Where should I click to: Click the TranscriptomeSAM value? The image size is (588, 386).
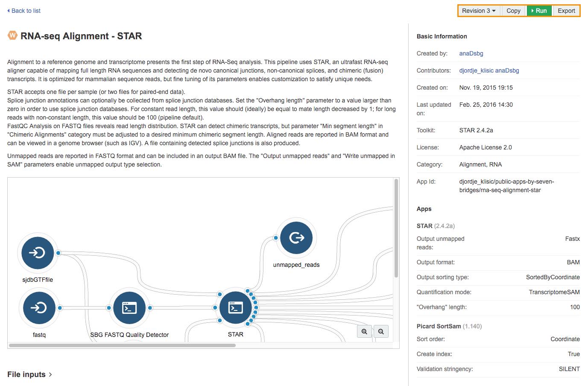pyautogui.click(x=554, y=292)
